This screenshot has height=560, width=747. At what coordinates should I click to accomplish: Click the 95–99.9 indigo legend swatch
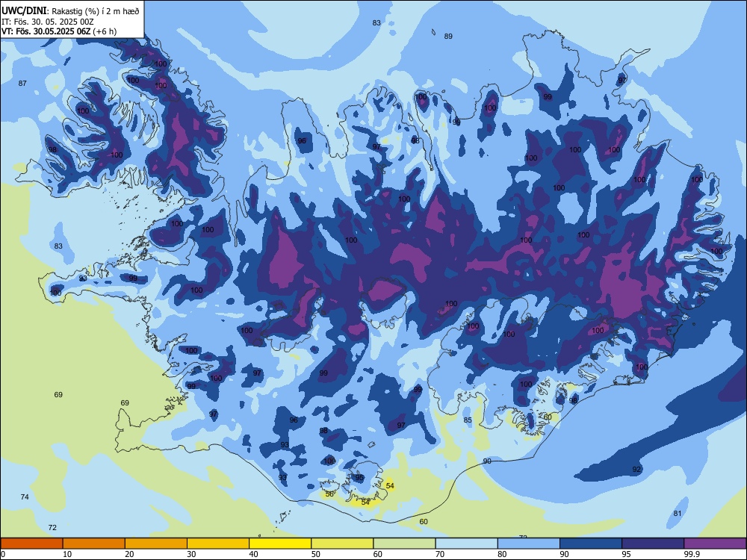click(x=653, y=544)
